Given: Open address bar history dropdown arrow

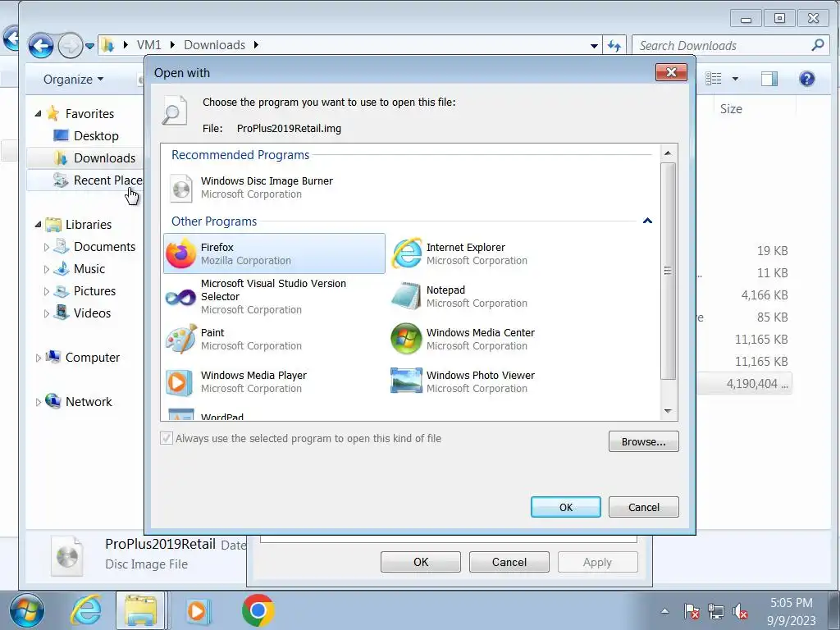Looking at the screenshot, I should 594,46.
